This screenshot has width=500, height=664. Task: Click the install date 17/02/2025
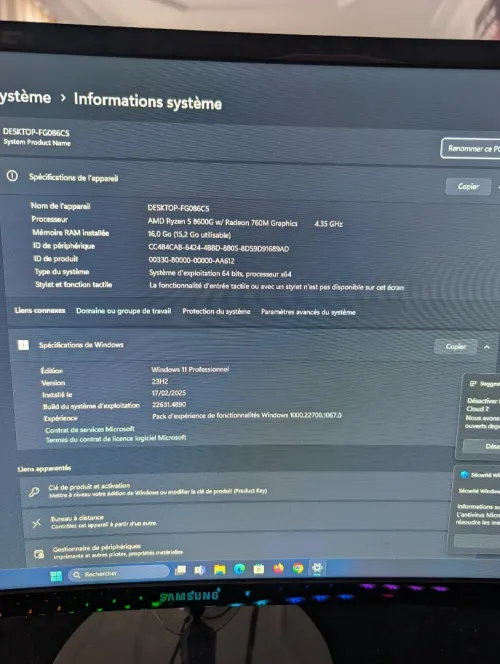click(169, 393)
